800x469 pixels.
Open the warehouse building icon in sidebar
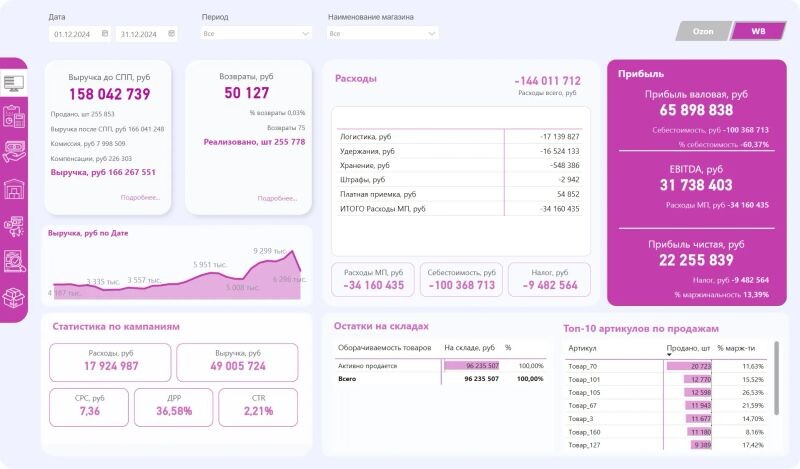(14, 188)
